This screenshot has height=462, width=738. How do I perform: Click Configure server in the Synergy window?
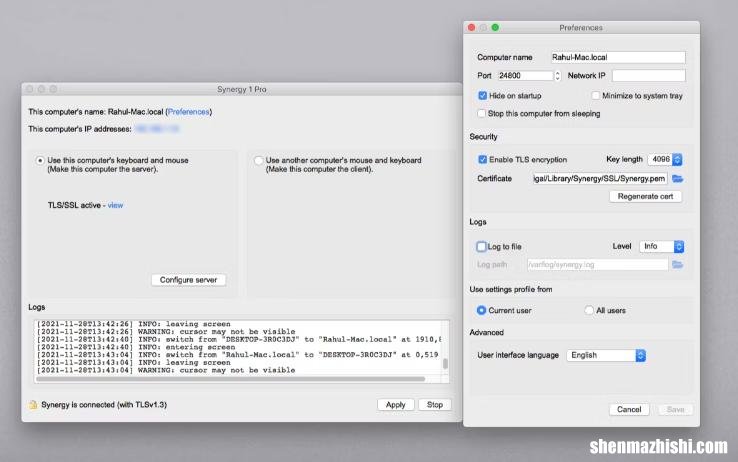coord(188,280)
